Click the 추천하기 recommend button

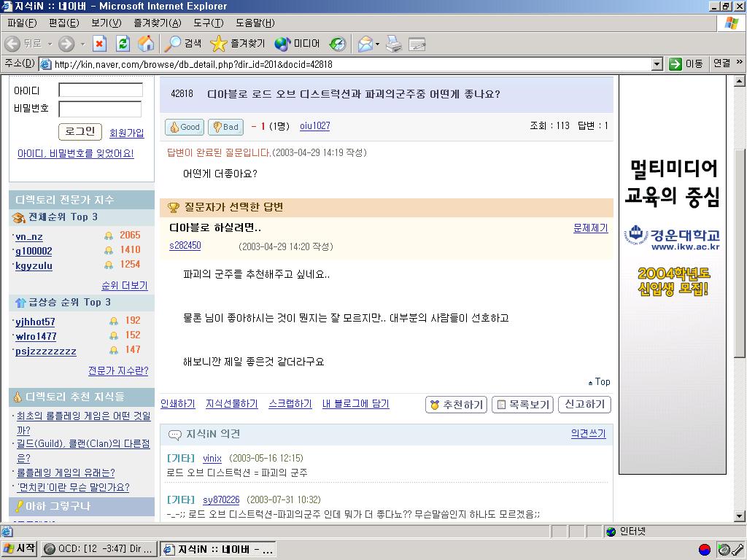(x=456, y=405)
